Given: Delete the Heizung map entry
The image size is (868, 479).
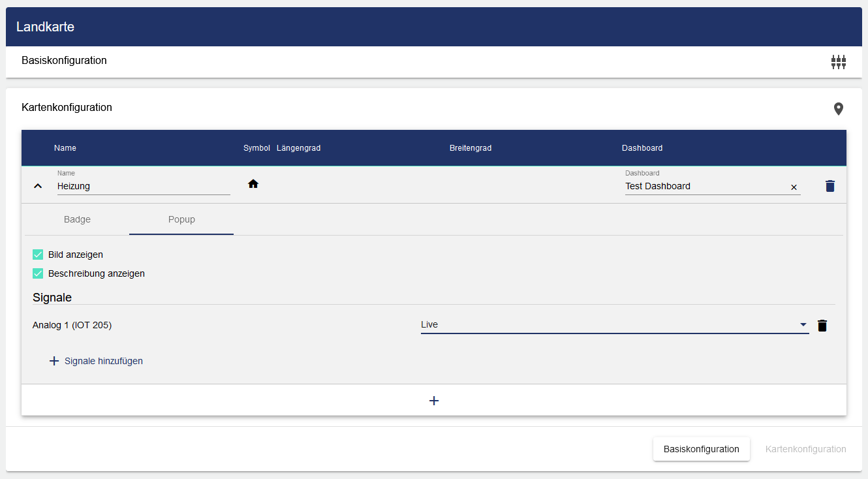Looking at the screenshot, I should (829, 186).
